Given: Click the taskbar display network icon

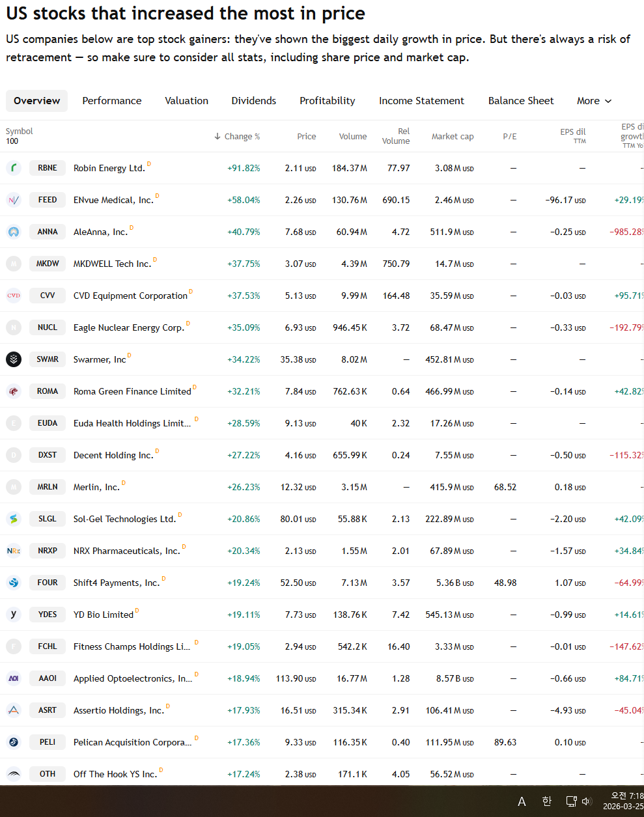Looking at the screenshot, I should click(571, 801).
